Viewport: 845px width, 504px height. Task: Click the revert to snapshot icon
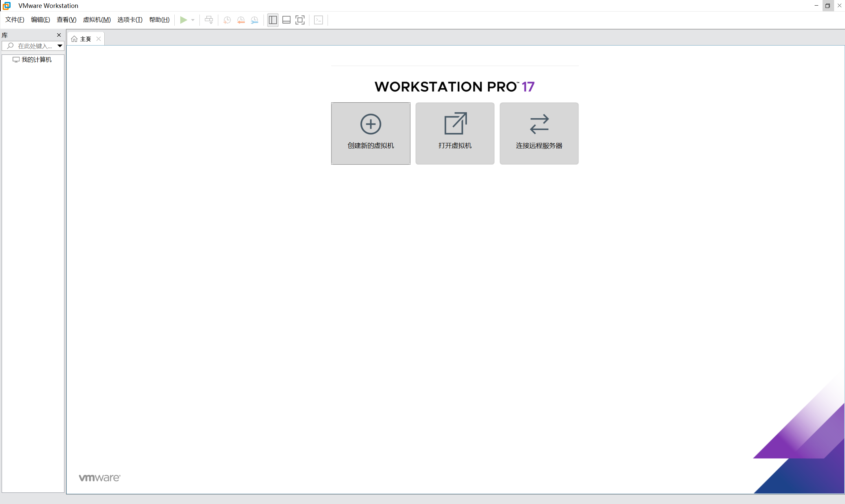[x=241, y=20]
